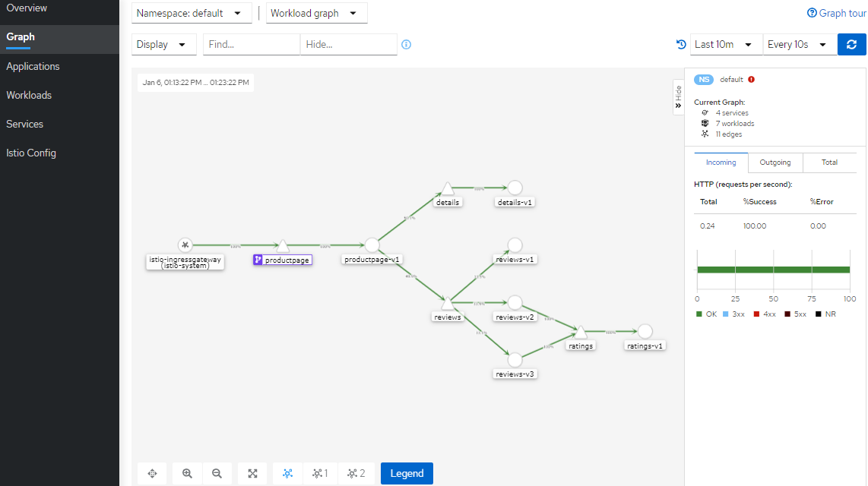Screen dimensions: 868x486
Task: Click the Hide... input field
Action: click(x=349, y=45)
